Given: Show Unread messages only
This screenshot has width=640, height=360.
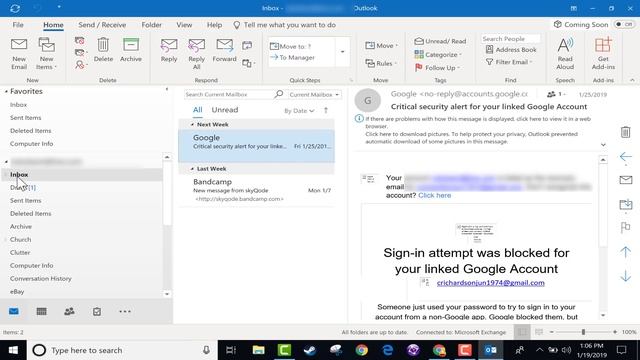Looking at the screenshot, I should point(224,110).
